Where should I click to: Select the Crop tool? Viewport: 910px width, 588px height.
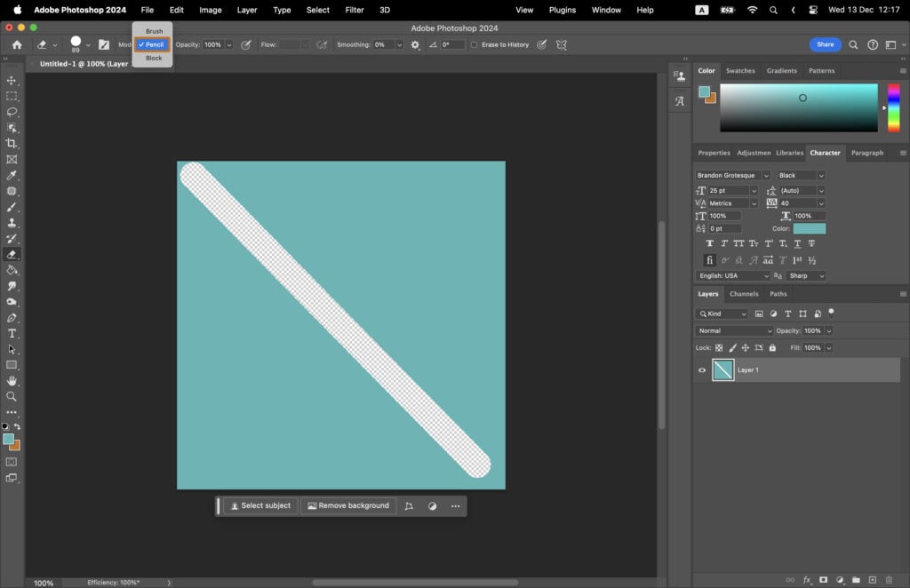(12, 143)
